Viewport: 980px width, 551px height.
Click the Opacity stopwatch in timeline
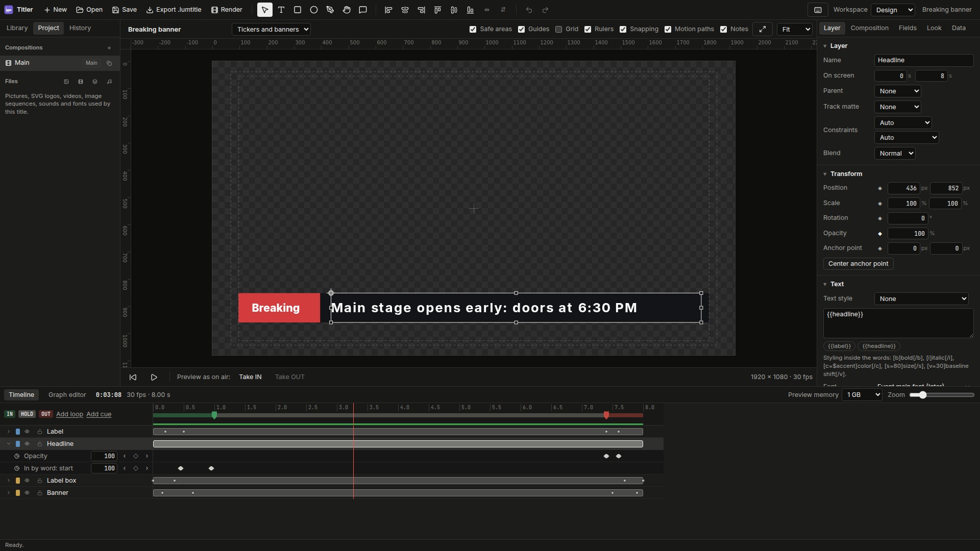(x=17, y=456)
